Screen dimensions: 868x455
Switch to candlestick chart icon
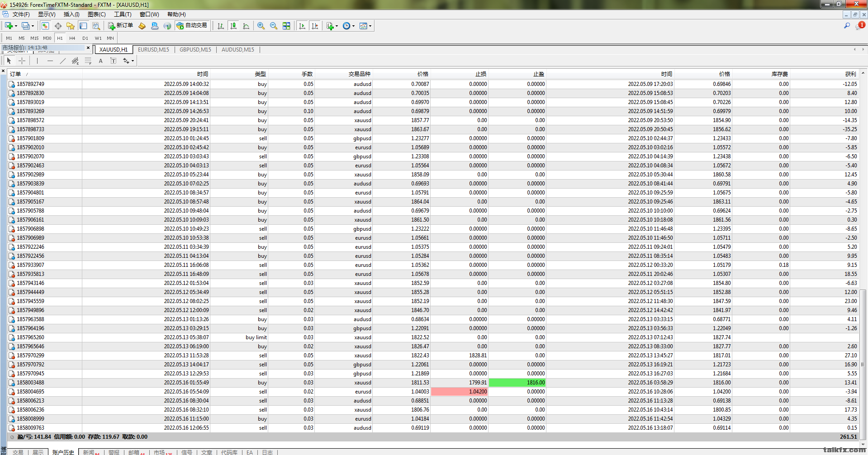tap(233, 26)
